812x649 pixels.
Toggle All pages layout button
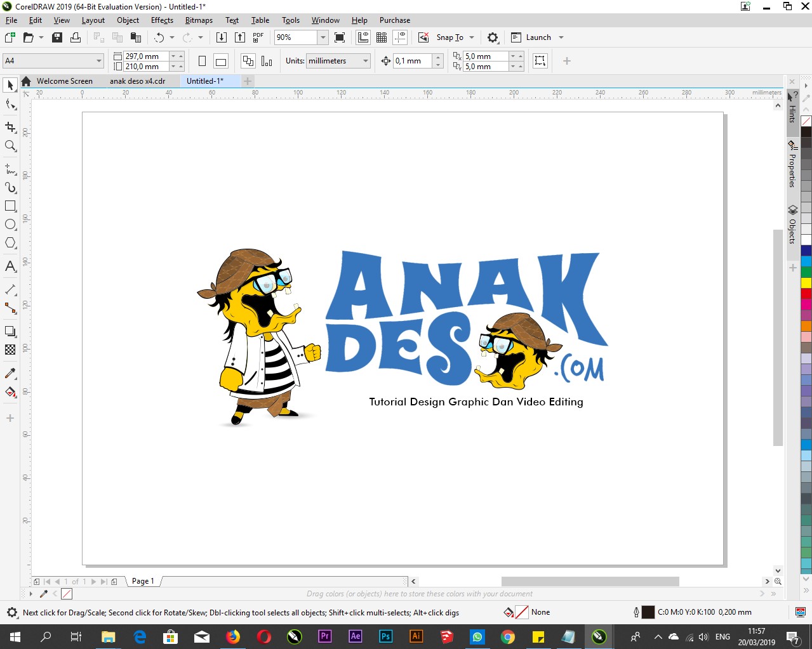pos(248,61)
